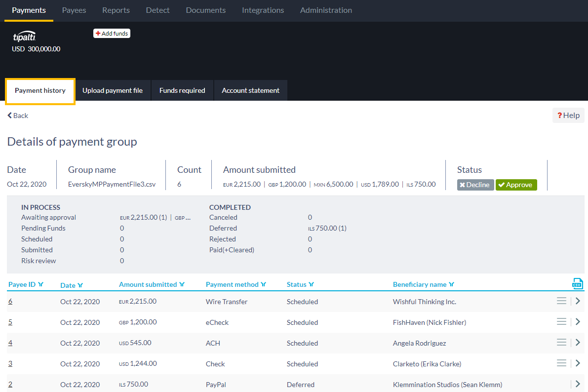Open the Account statement tab
The height and width of the screenshot is (392, 588).
point(250,90)
